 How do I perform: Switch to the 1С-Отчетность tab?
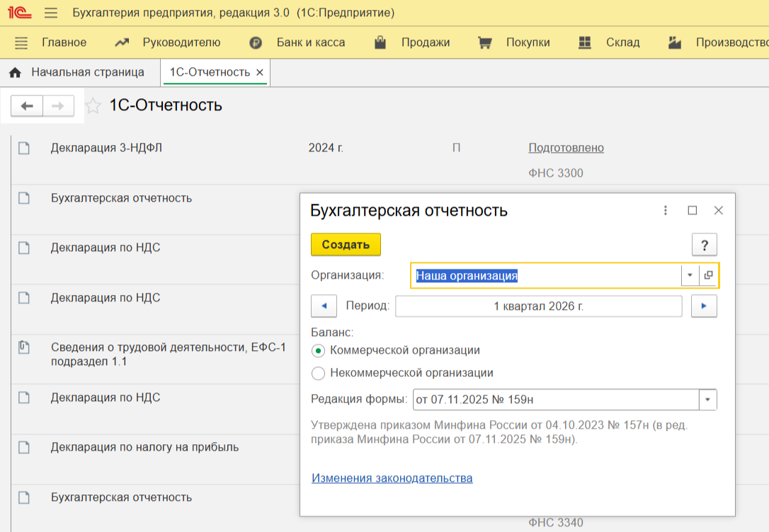coord(210,72)
